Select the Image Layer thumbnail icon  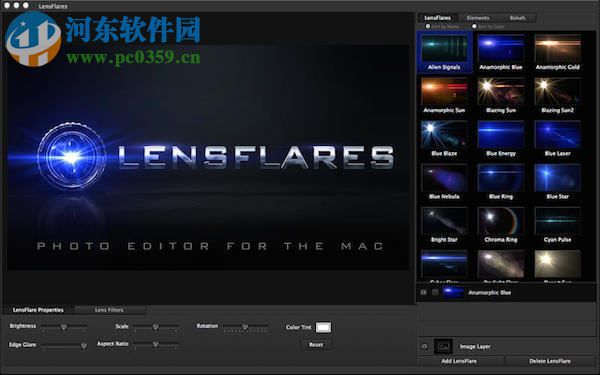click(443, 346)
